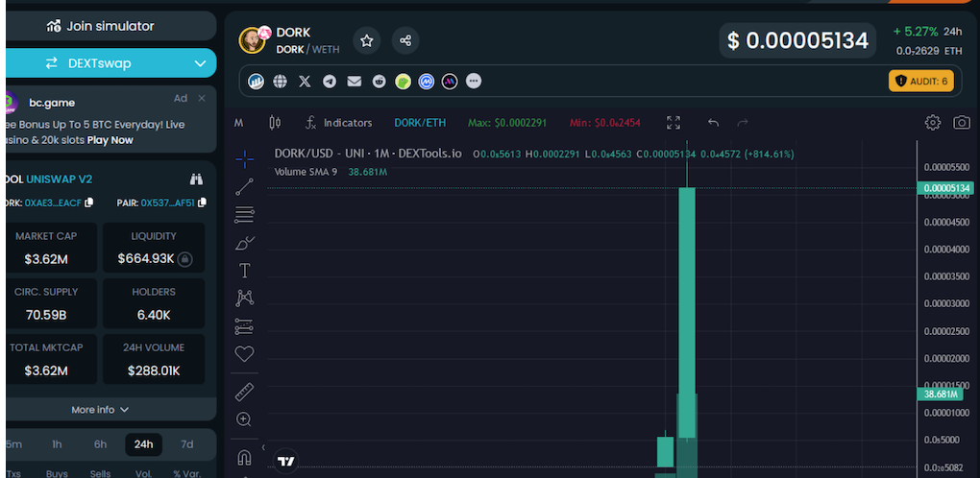Toggle the magnet snapping mode

tap(244, 458)
